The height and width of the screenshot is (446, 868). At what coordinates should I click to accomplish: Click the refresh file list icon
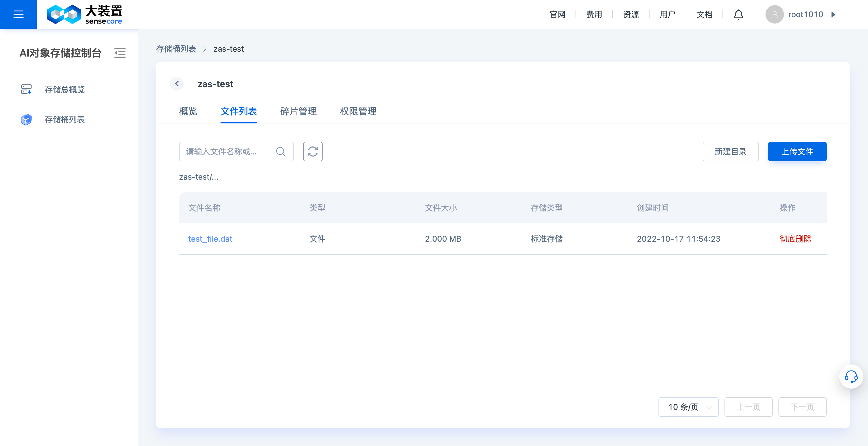[x=313, y=152]
